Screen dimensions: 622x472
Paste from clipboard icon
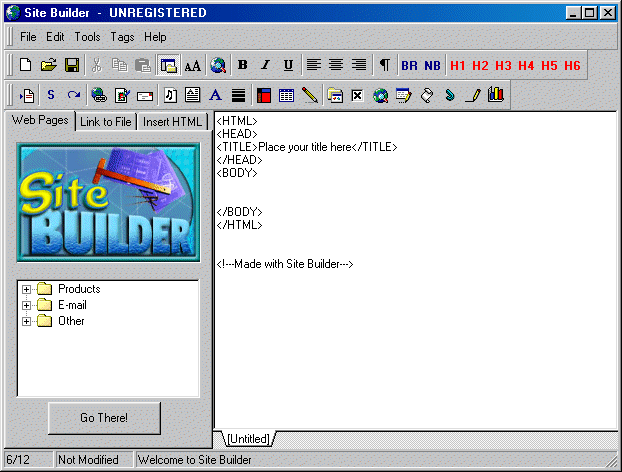142,65
